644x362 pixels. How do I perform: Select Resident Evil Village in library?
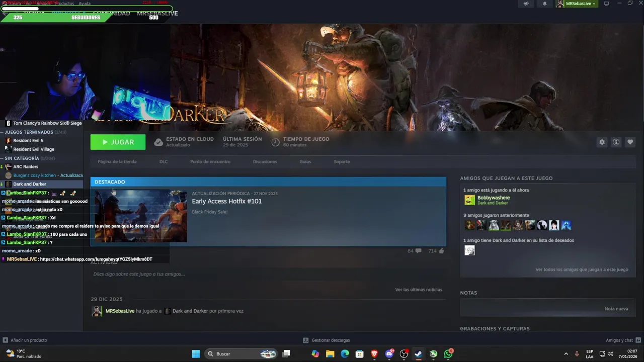coord(34,149)
